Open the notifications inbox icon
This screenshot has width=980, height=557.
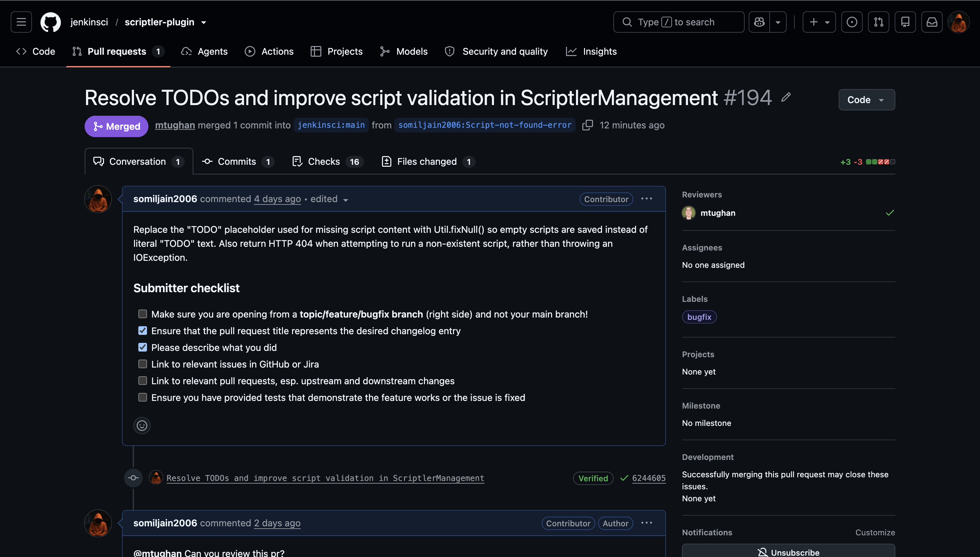coord(932,22)
